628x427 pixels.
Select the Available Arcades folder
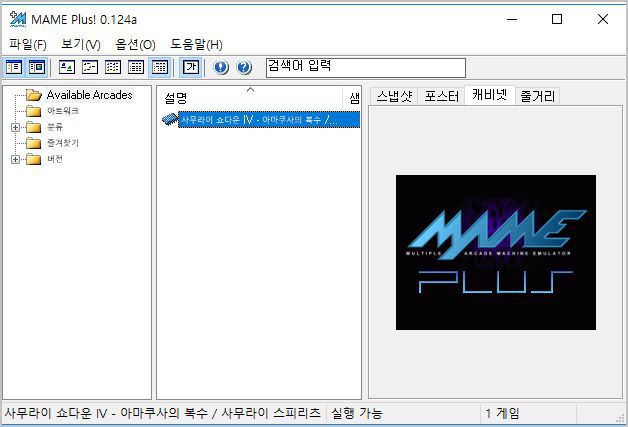(x=88, y=95)
